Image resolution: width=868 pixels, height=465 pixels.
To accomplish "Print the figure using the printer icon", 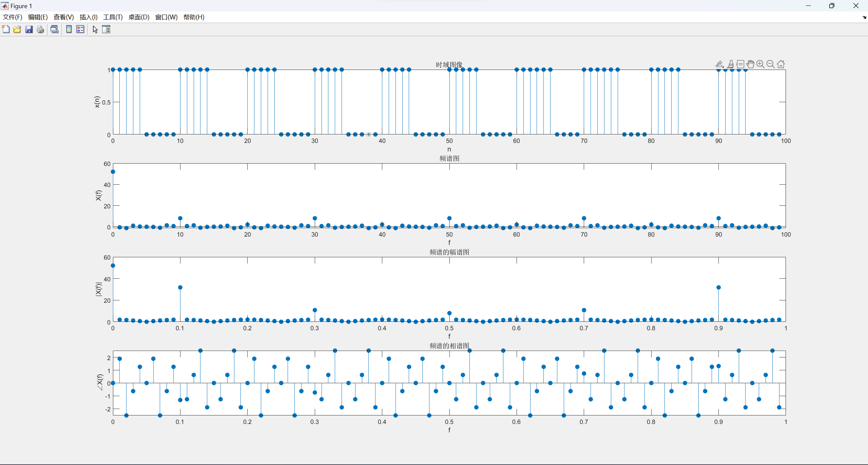I will tap(40, 30).
